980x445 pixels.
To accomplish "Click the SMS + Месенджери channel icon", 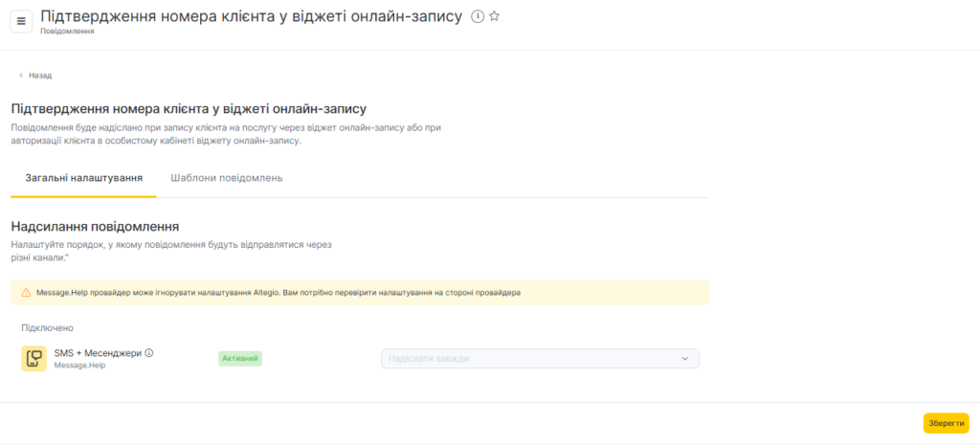I will [33, 359].
